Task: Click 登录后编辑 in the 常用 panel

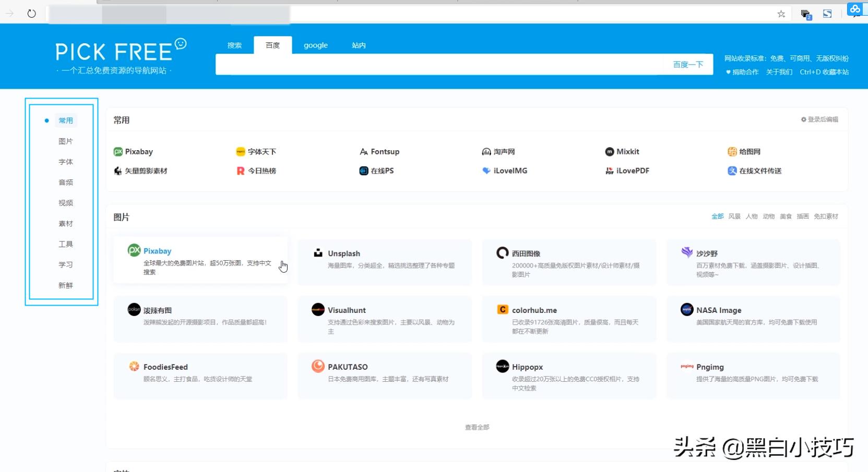Action: (x=819, y=119)
